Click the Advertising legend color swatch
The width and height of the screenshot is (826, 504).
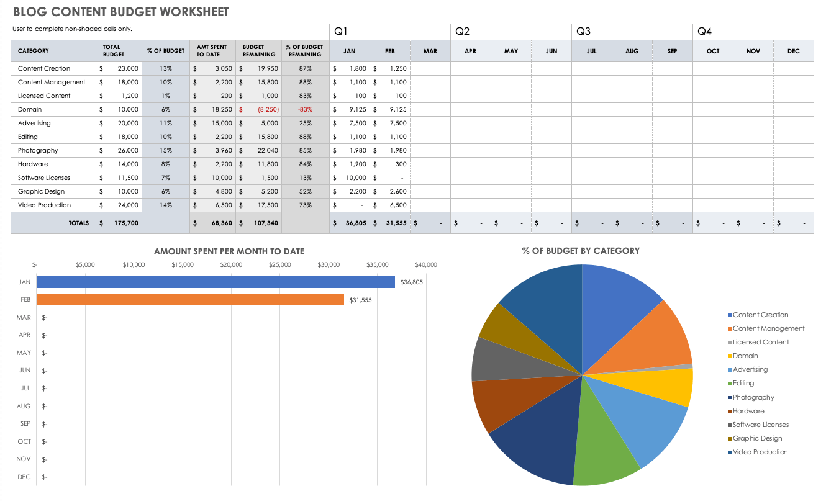click(x=730, y=370)
